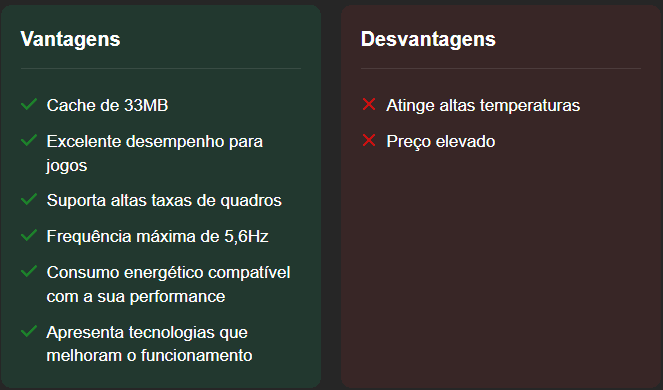Click the text Cache de 33MB

107,105
